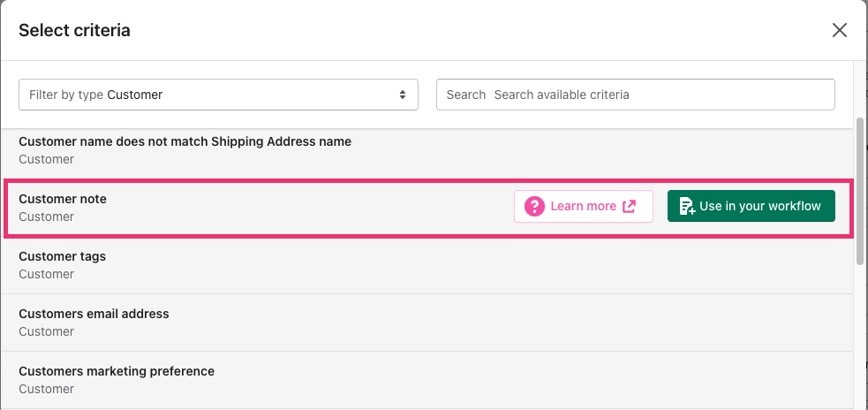This screenshot has height=410, width=868.
Task: Click the Use in your workflow button
Action: pos(751,206)
